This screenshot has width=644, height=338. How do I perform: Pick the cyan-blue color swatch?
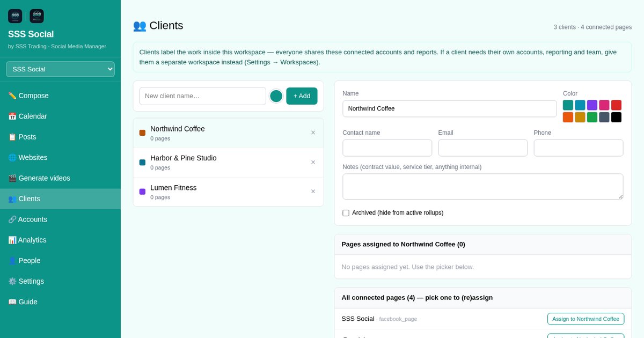(x=580, y=105)
